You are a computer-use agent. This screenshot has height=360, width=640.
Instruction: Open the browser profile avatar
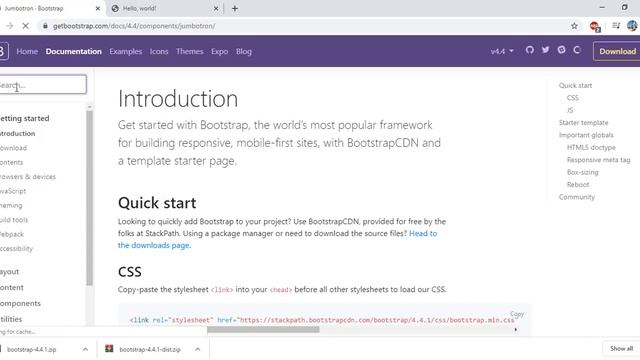pyautogui.click(x=632, y=26)
